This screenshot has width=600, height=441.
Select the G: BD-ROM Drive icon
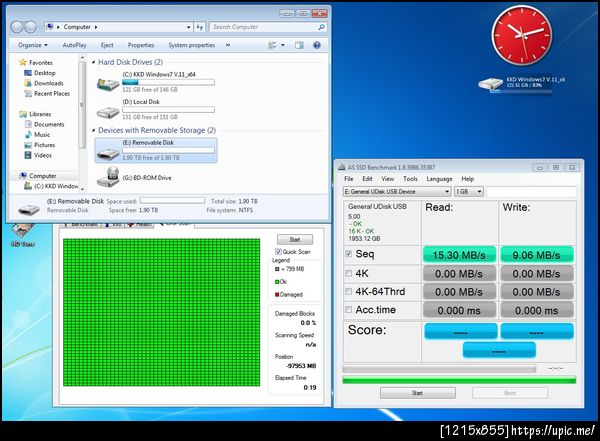[108, 177]
